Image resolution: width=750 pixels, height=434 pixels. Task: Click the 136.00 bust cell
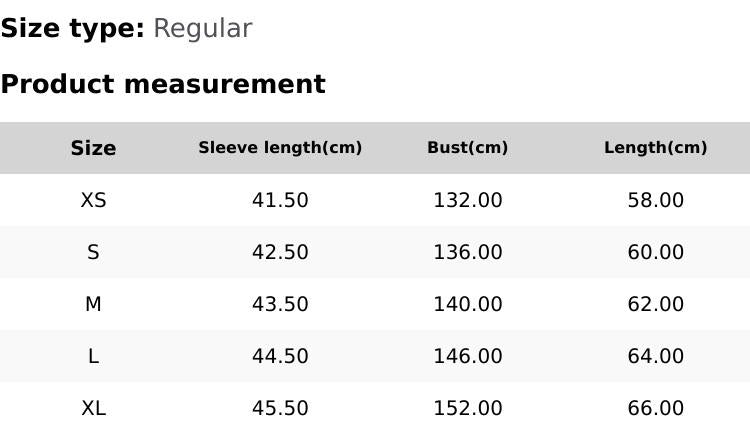click(x=467, y=252)
